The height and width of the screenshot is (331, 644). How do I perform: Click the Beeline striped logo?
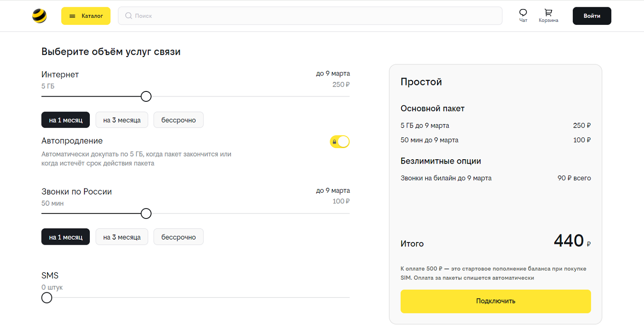[39, 16]
